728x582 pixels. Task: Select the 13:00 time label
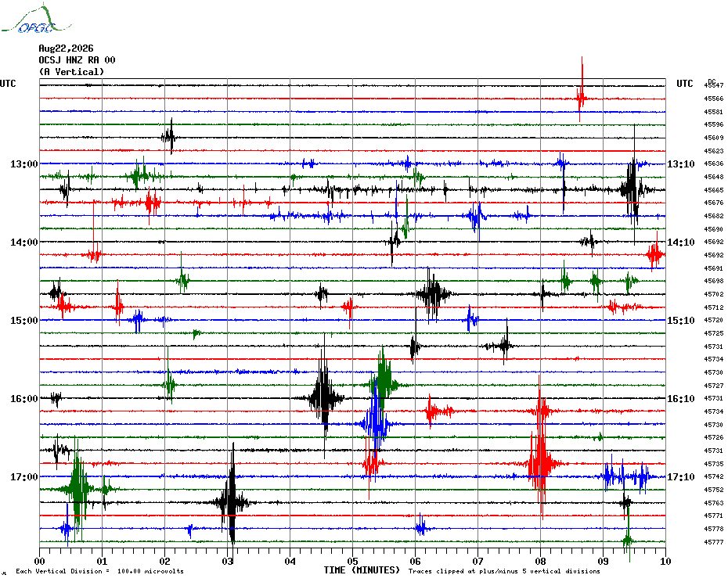coord(24,163)
